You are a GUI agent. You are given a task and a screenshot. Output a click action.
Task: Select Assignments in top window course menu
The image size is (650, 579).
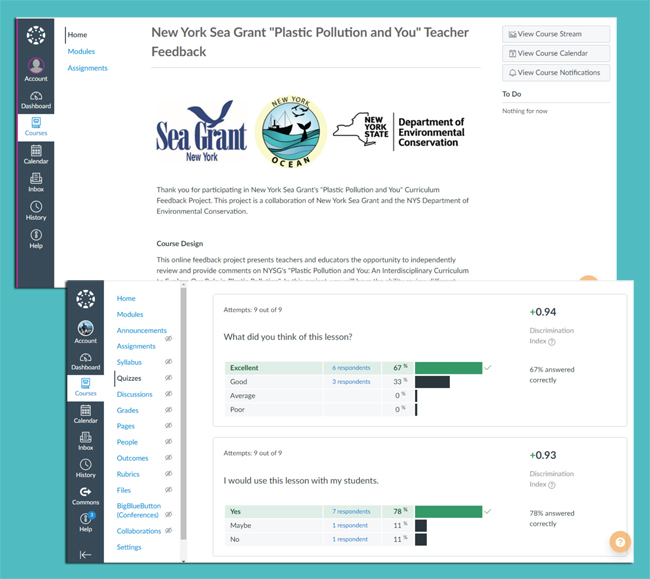click(x=87, y=68)
